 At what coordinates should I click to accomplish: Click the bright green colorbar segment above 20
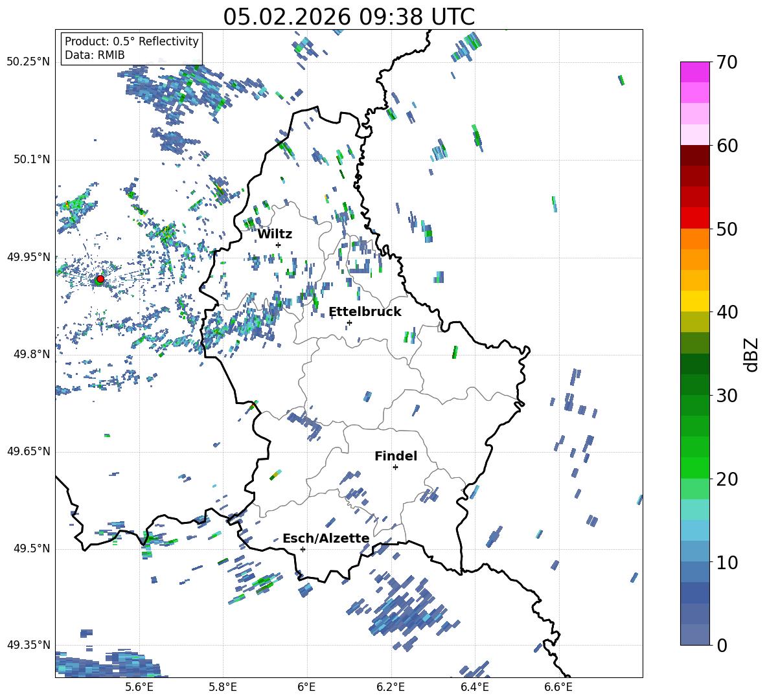point(694,468)
